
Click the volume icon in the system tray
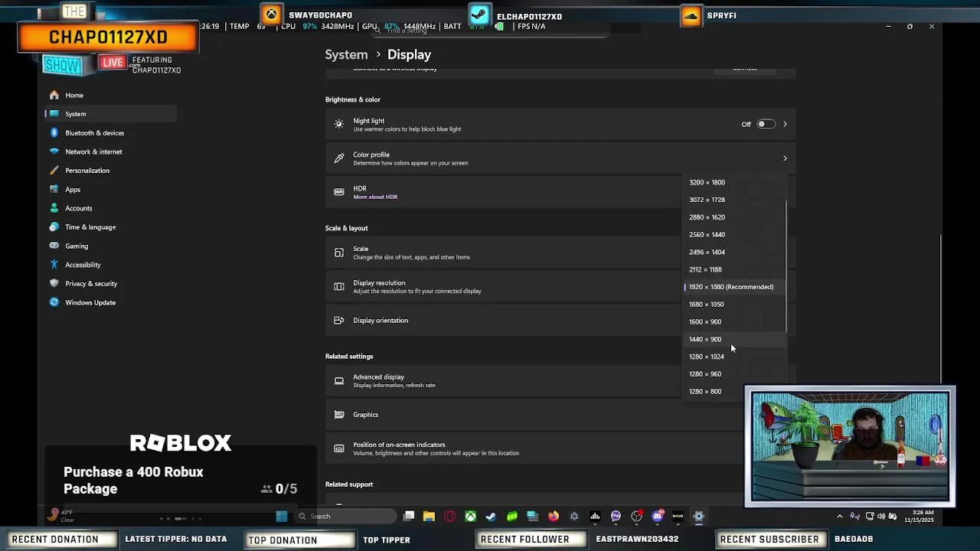pos(881,516)
